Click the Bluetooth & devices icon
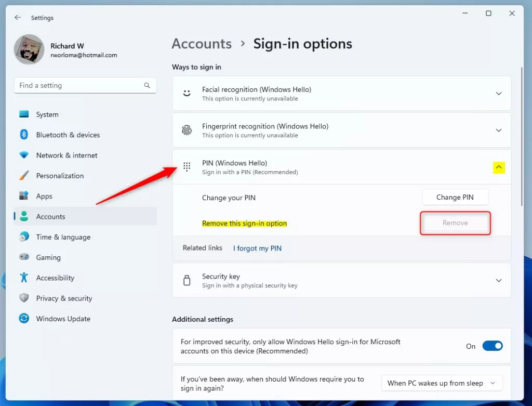 [24, 135]
